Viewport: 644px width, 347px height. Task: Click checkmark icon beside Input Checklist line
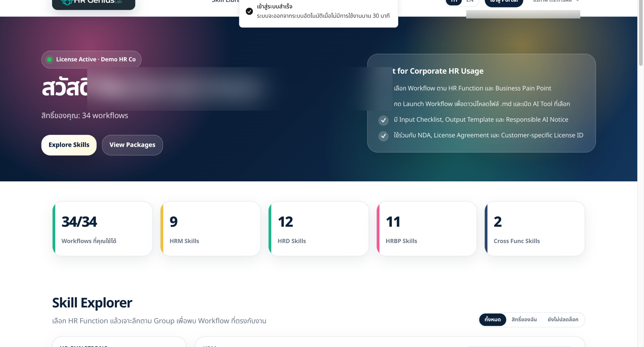pyautogui.click(x=383, y=120)
